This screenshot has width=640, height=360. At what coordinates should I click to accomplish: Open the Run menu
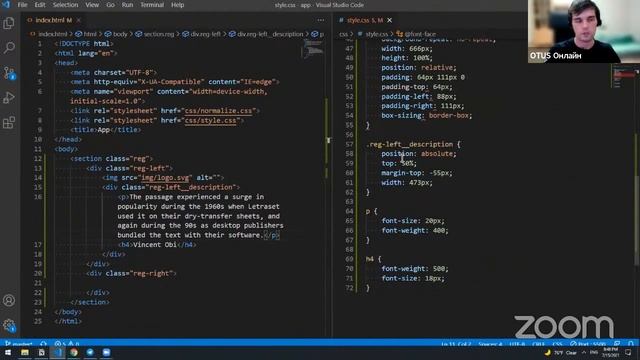(x=127, y=5)
